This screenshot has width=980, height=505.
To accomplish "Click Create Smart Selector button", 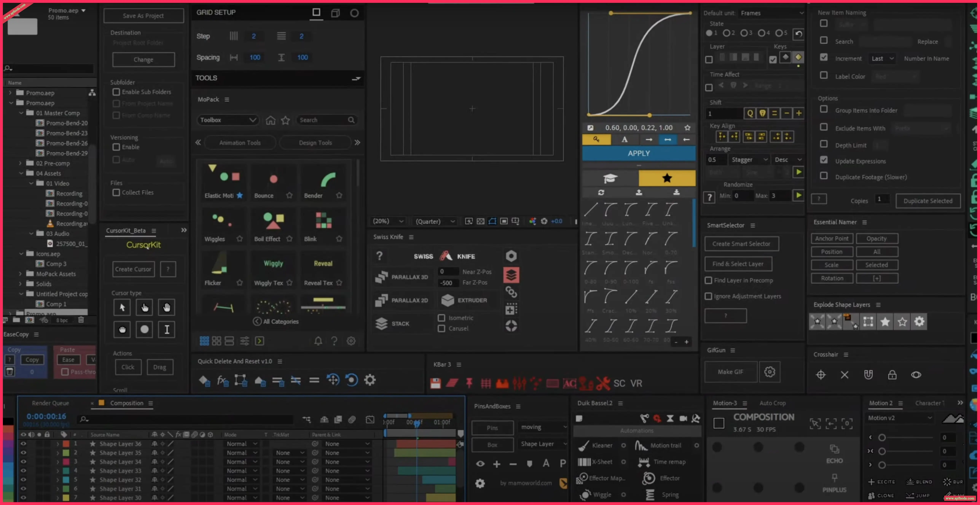I will [741, 244].
